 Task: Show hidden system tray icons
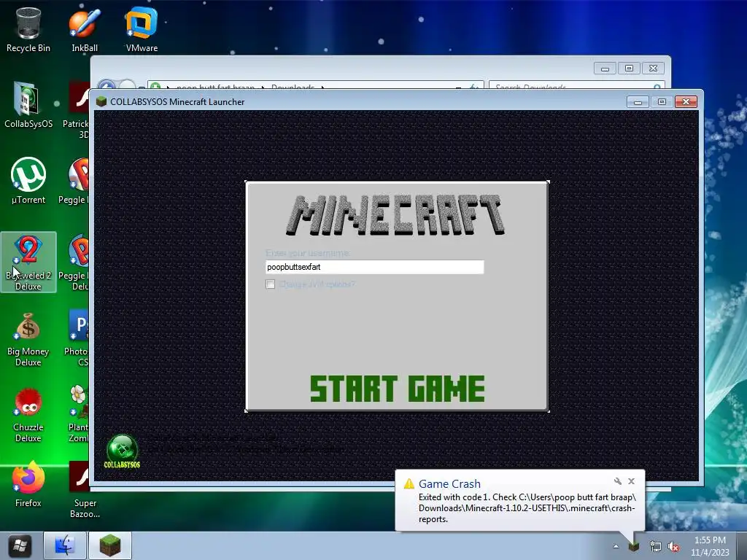tap(616, 546)
